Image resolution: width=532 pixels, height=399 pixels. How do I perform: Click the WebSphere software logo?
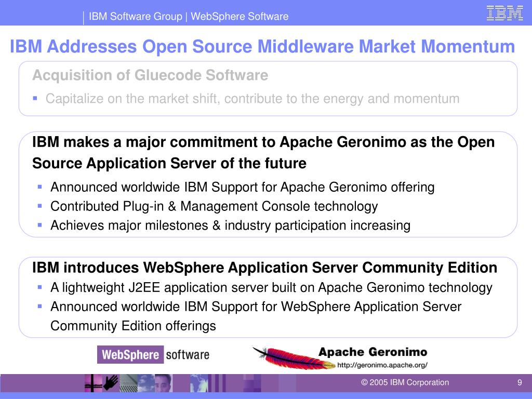tap(153, 354)
